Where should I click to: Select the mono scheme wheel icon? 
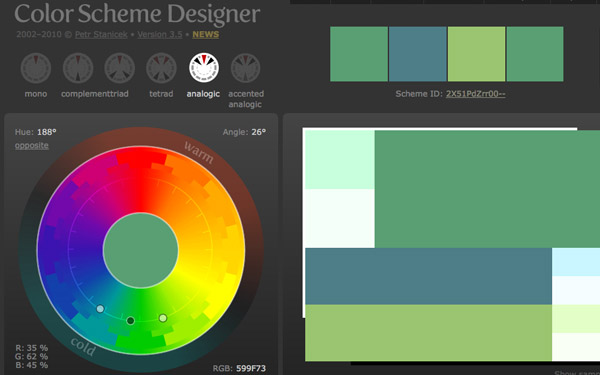pyautogui.click(x=36, y=68)
